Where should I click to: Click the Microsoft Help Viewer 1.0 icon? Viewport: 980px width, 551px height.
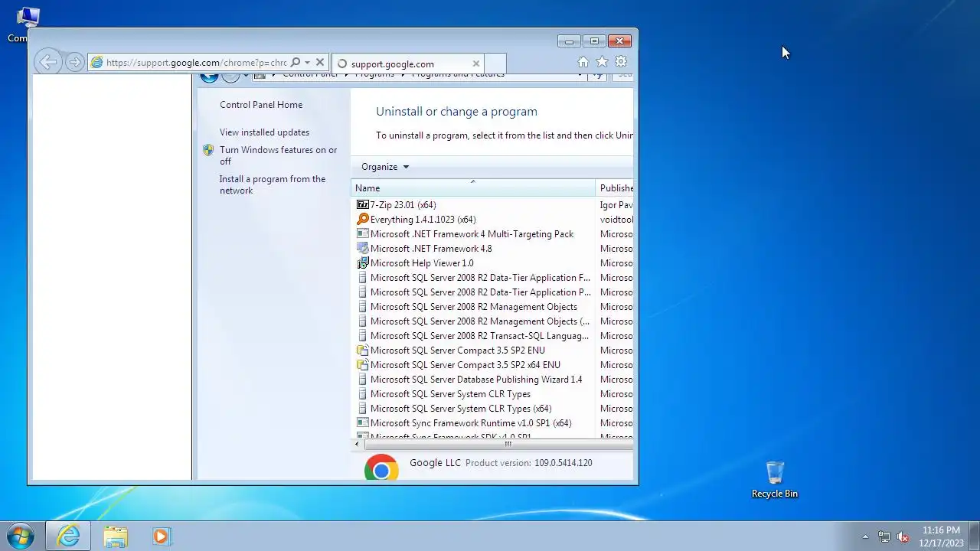[x=363, y=263]
